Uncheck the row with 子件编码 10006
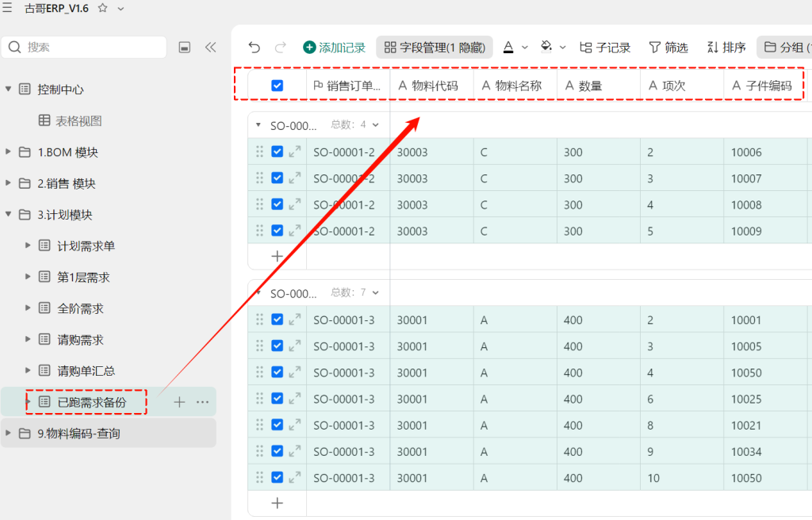The width and height of the screenshot is (812, 520). pos(277,151)
